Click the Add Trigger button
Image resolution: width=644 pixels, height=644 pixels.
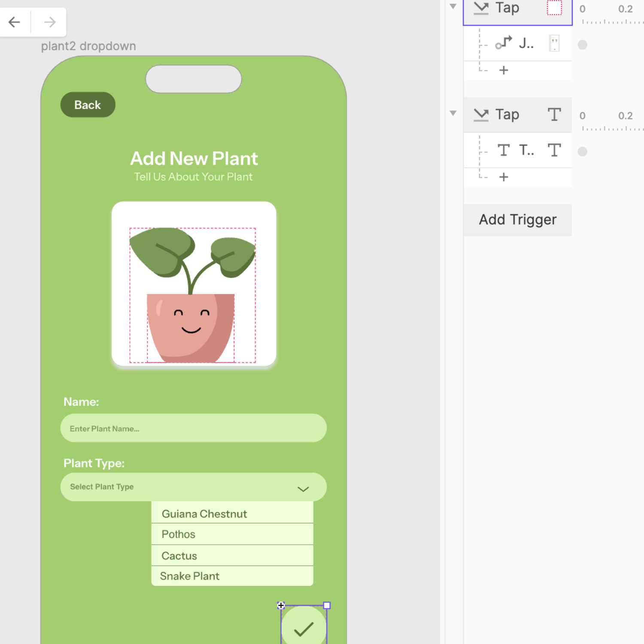pyautogui.click(x=517, y=219)
